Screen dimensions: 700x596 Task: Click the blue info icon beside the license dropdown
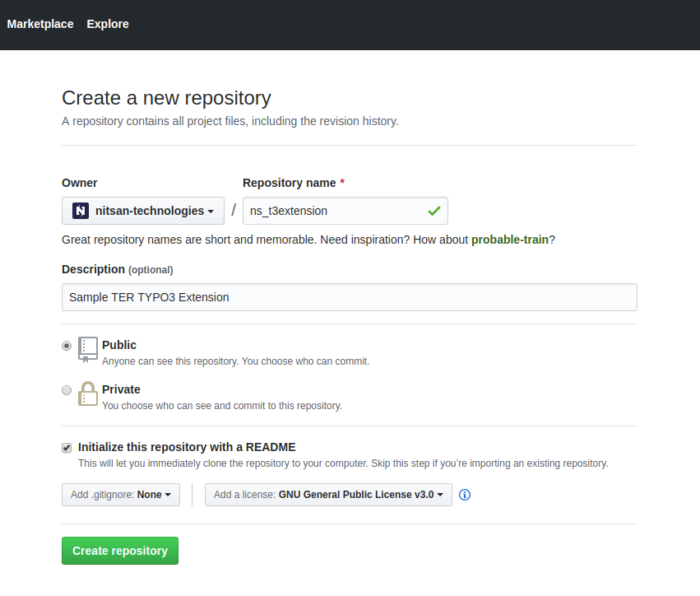[465, 495]
